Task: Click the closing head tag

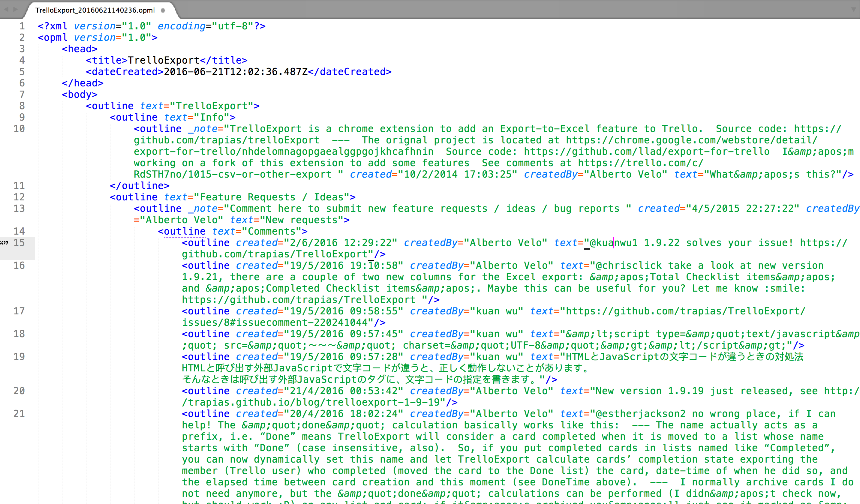Action: (83, 83)
